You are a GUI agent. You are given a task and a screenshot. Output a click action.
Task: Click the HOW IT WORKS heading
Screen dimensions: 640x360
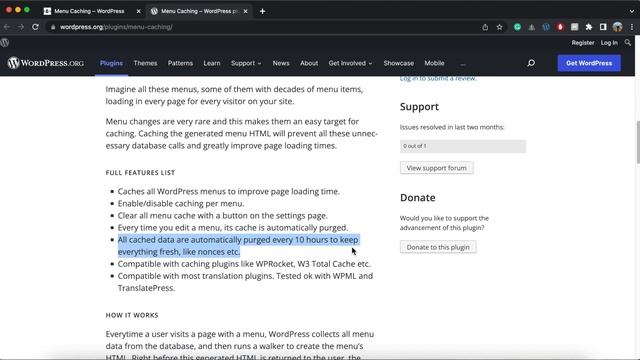[x=132, y=315]
